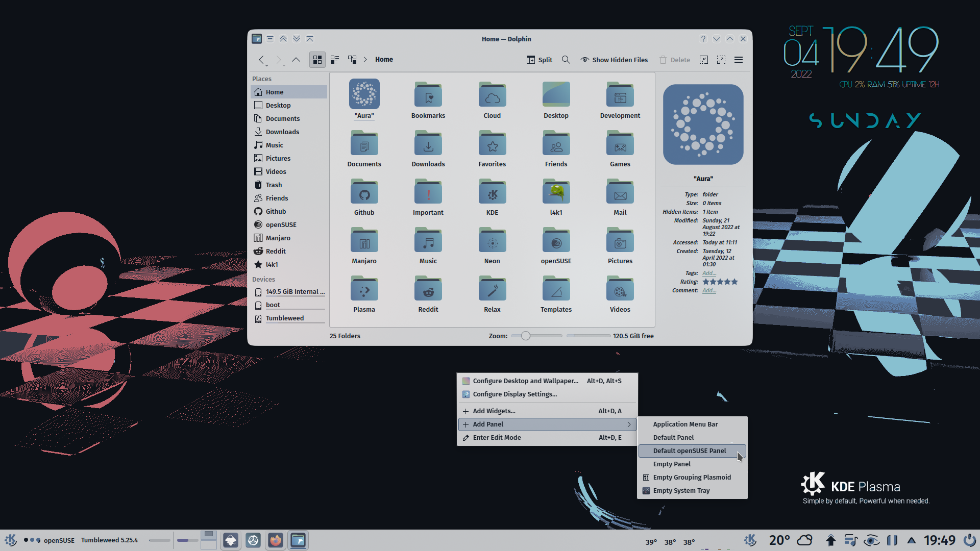Adjust the Zoom slider in status bar
The image size is (980, 551).
(x=536, y=336)
